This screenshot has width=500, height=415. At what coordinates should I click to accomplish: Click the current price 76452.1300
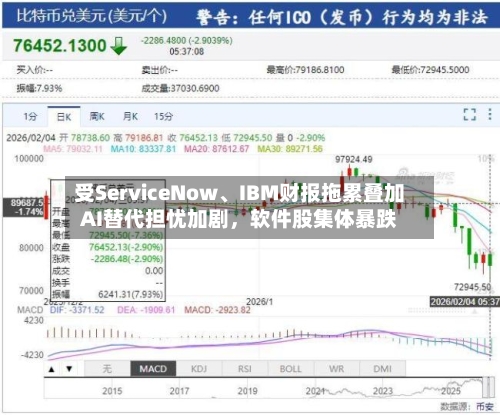(60, 45)
